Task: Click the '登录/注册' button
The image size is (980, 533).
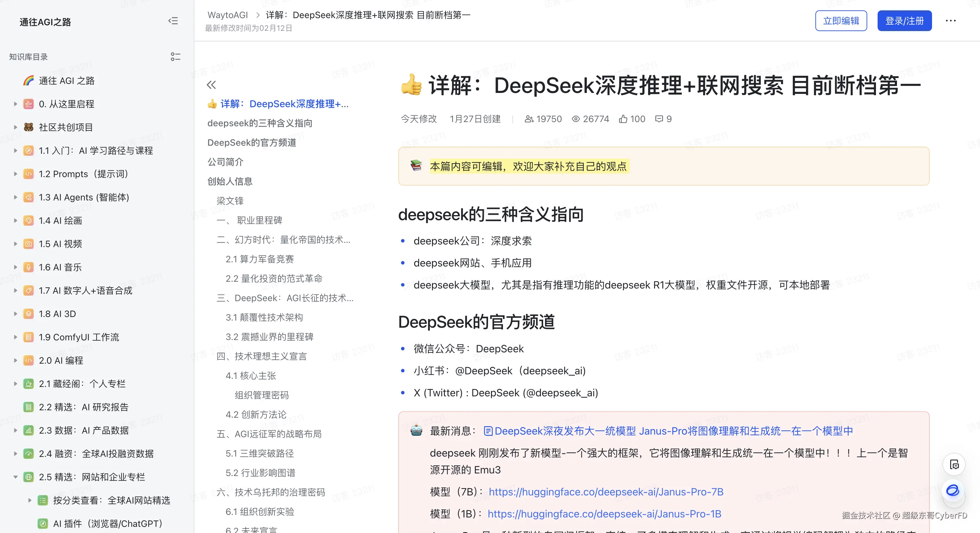Action: (904, 21)
